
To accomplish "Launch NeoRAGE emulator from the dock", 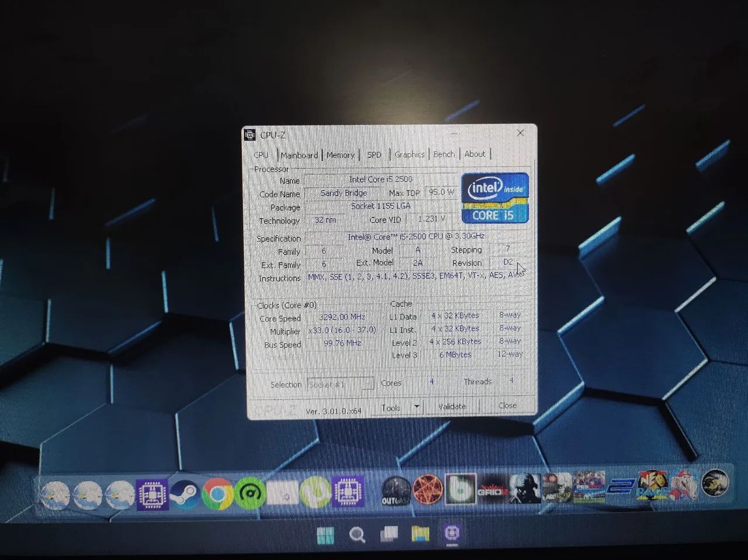I will (652, 485).
